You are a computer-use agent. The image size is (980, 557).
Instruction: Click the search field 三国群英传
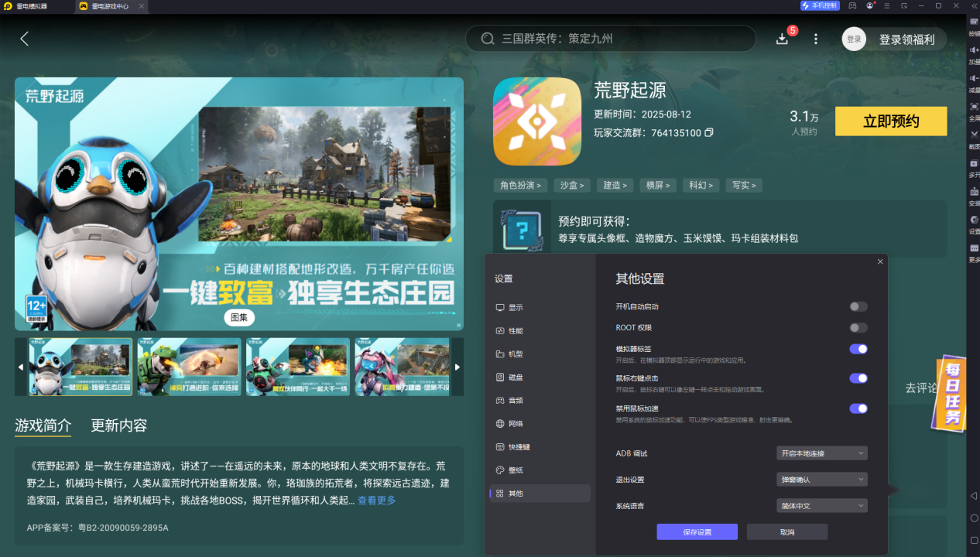point(611,39)
